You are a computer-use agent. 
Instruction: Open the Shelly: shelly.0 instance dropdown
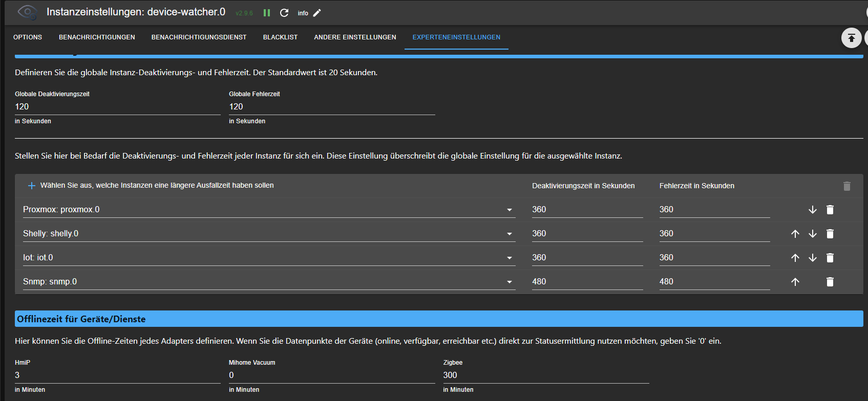(x=269, y=234)
